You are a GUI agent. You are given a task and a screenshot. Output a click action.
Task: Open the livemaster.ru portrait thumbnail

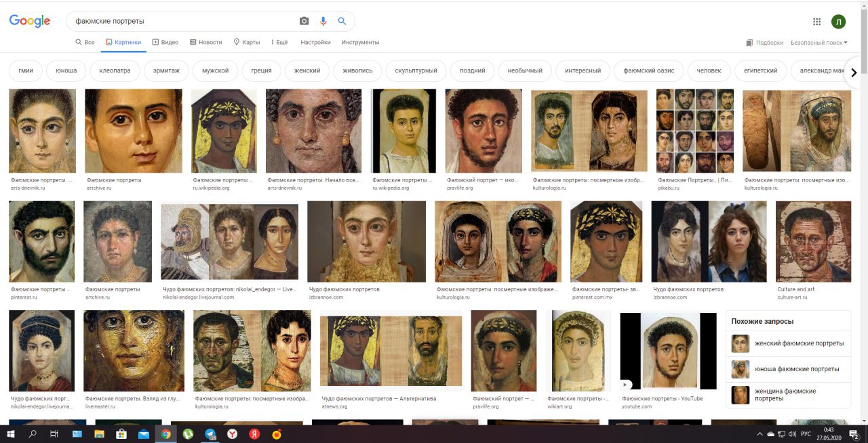134,351
